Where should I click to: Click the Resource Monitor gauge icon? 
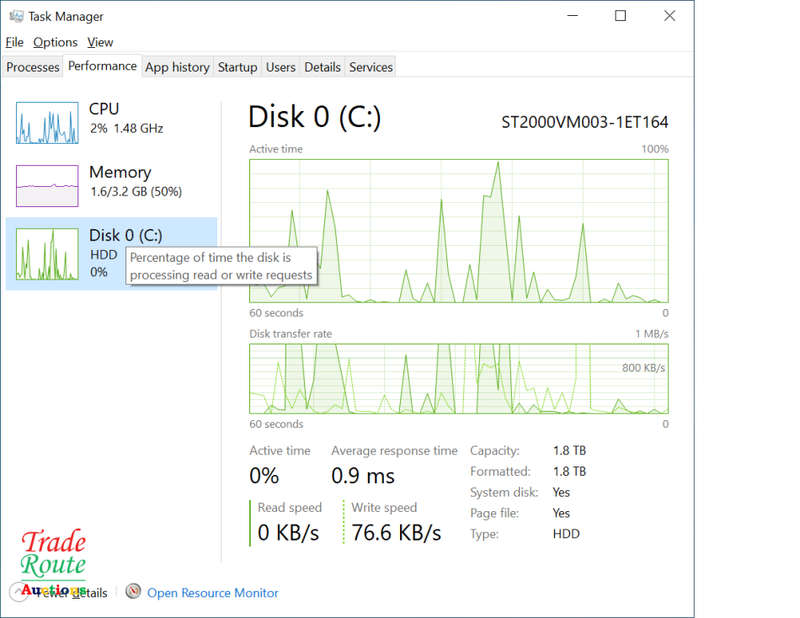click(133, 591)
